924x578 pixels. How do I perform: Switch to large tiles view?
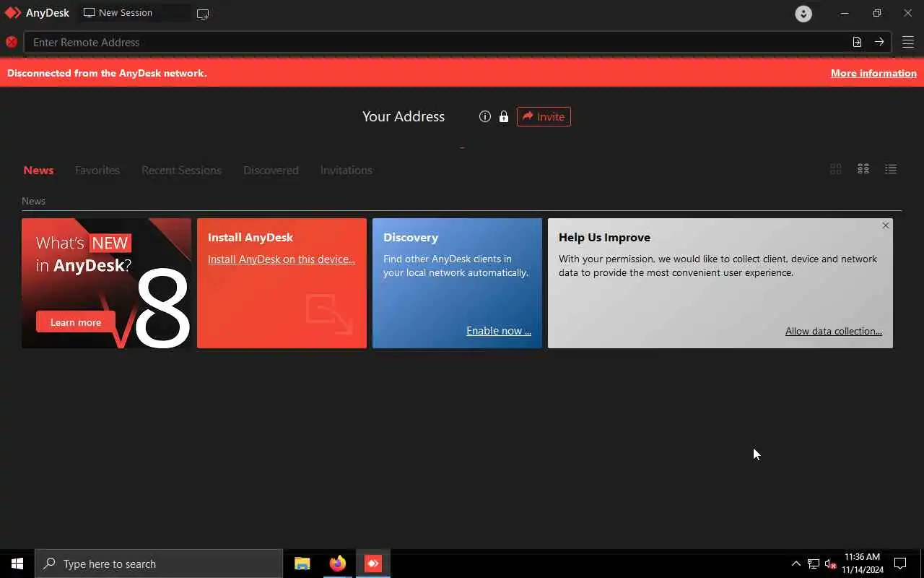tap(836, 168)
